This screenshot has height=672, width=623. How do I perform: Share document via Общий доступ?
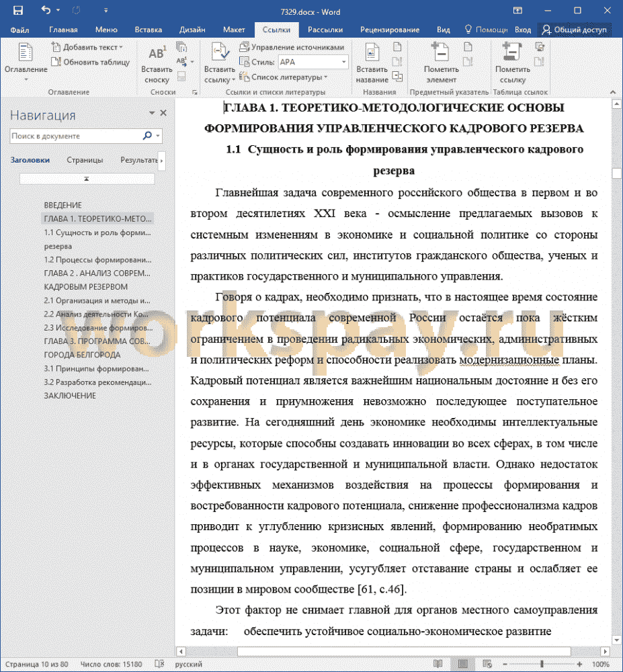coord(575,30)
